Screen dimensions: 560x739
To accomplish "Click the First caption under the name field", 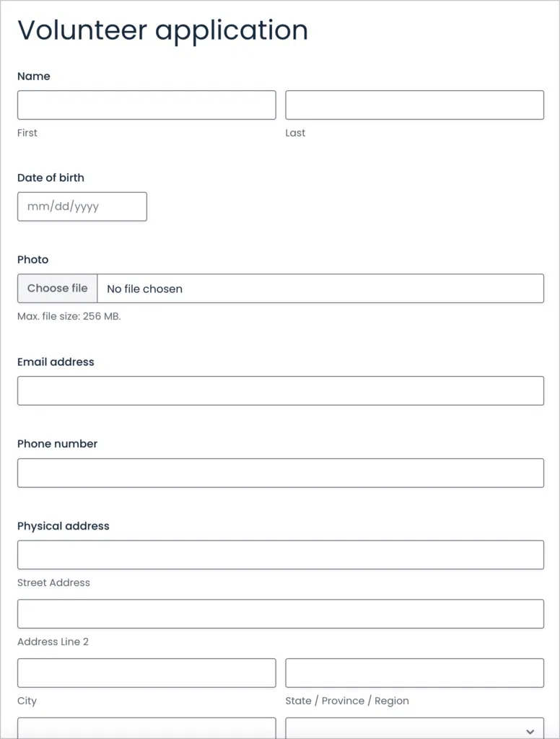I will point(27,133).
